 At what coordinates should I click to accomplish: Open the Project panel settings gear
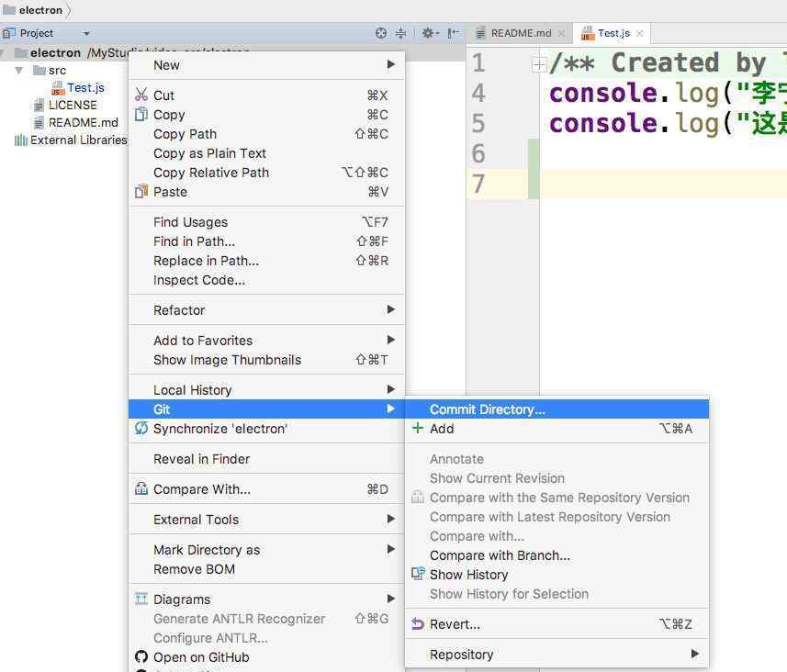[429, 33]
